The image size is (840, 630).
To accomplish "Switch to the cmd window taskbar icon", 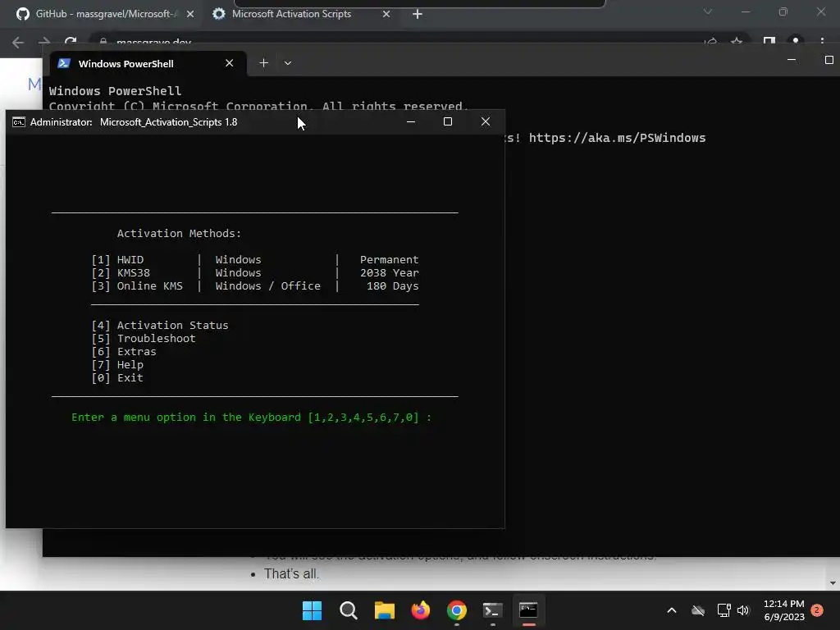I will [529, 610].
